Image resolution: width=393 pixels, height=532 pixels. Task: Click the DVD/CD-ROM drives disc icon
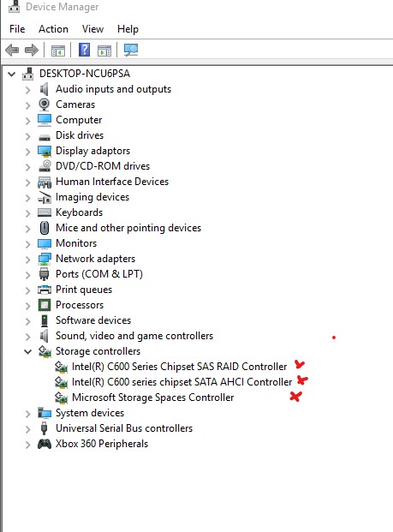(x=45, y=165)
